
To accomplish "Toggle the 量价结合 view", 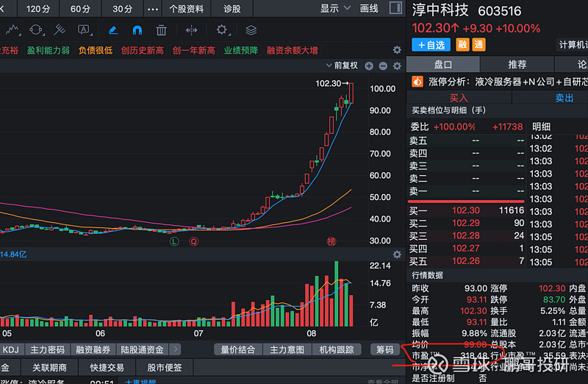I will pyautogui.click(x=237, y=349).
